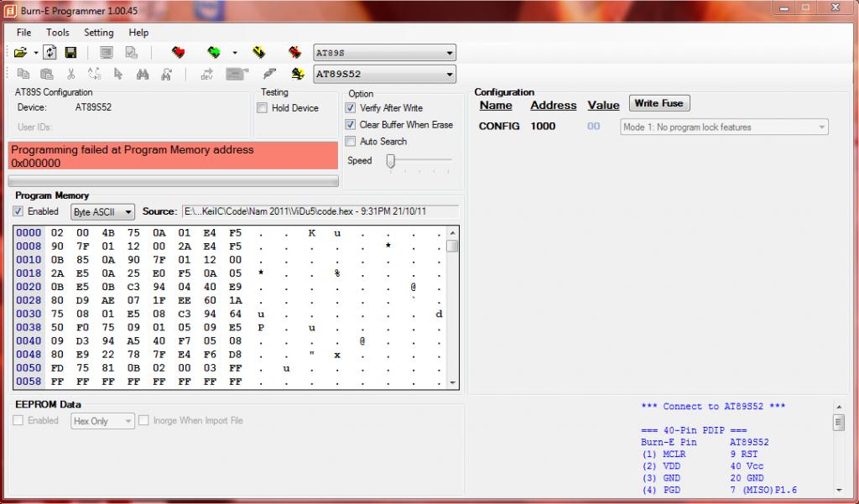Click the Burn-E app icon in title bar
This screenshot has height=504, width=859.
pyautogui.click(x=10, y=10)
